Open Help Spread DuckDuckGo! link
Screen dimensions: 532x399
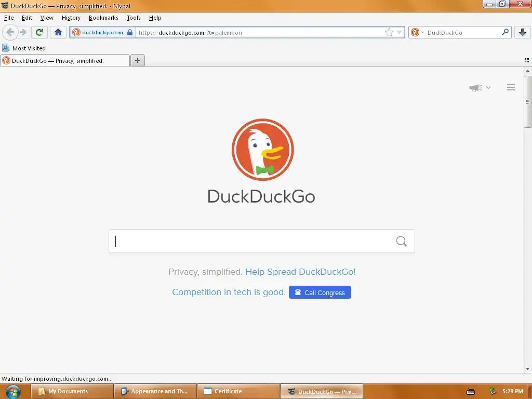pos(300,272)
